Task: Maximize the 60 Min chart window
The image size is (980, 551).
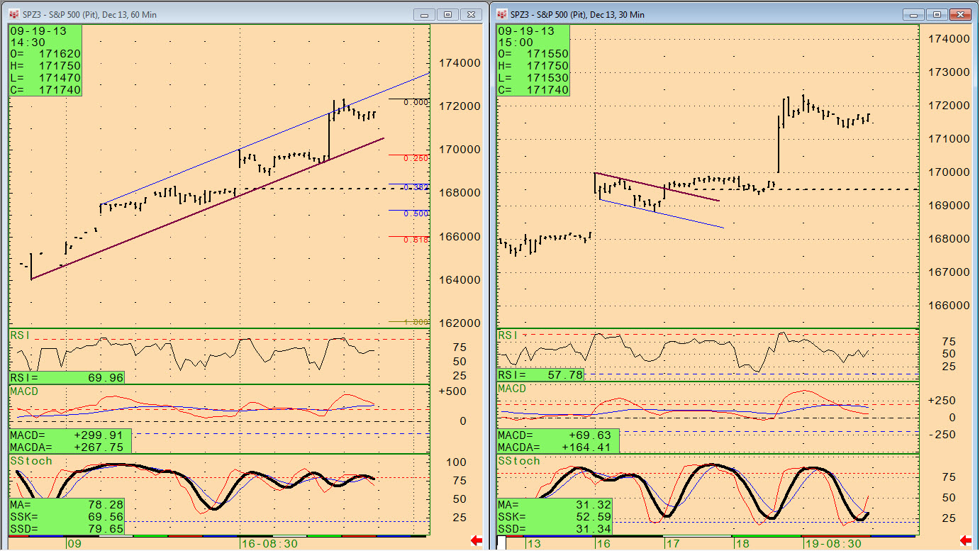Action: click(x=447, y=14)
